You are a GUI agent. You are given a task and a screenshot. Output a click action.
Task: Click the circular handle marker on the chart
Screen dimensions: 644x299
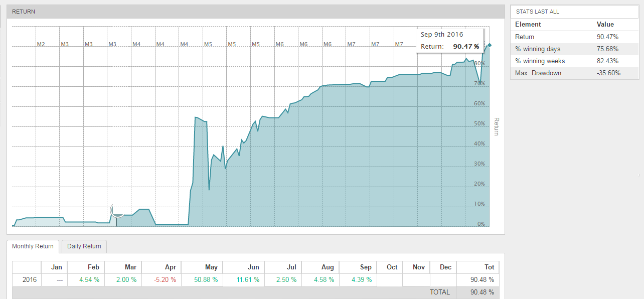[x=117, y=211]
